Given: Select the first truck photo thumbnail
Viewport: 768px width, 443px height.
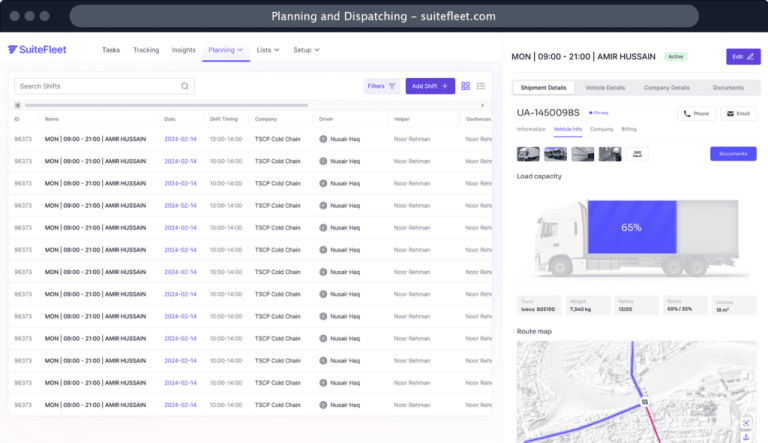Looking at the screenshot, I should coord(528,154).
